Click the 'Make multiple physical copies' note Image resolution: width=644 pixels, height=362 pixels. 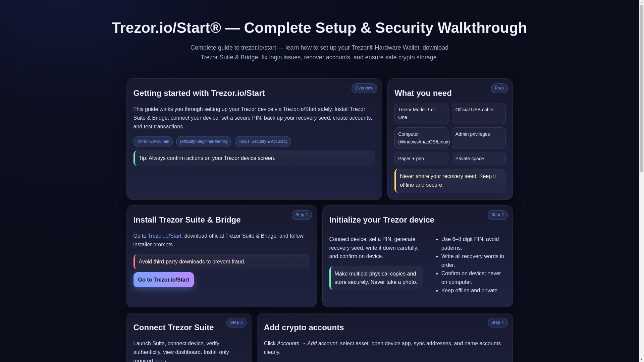pos(376,278)
